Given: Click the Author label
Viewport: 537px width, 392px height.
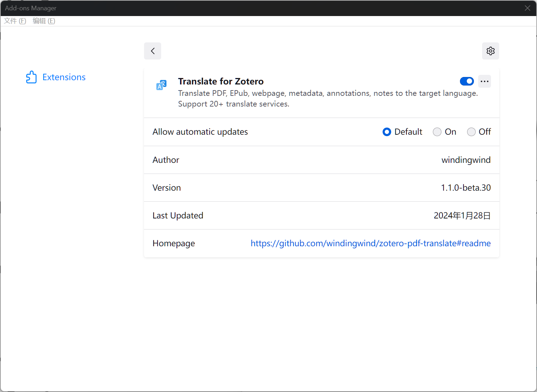Looking at the screenshot, I should [166, 160].
